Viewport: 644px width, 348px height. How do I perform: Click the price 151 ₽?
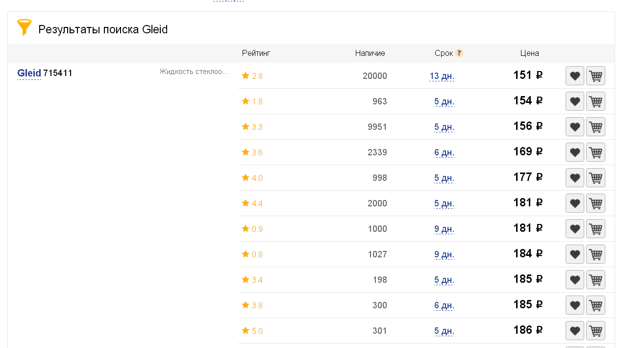click(528, 75)
